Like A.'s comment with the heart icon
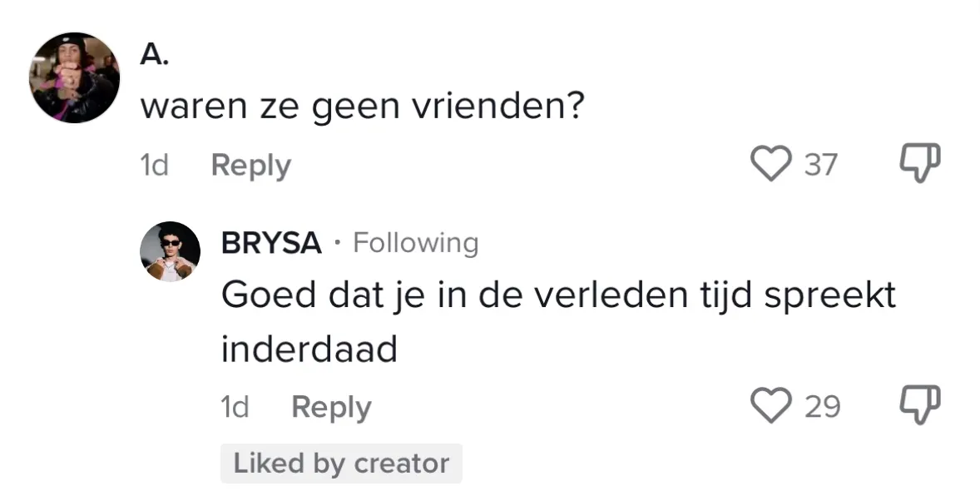 pos(773,164)
